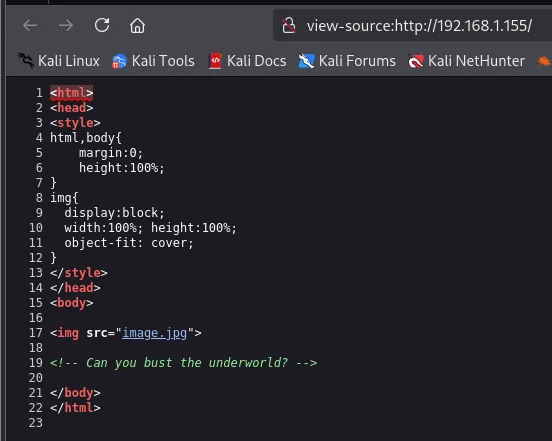
Task: Click the object-fit: cover; declaration
Action: pyautogui.click(x=129, y=243)
